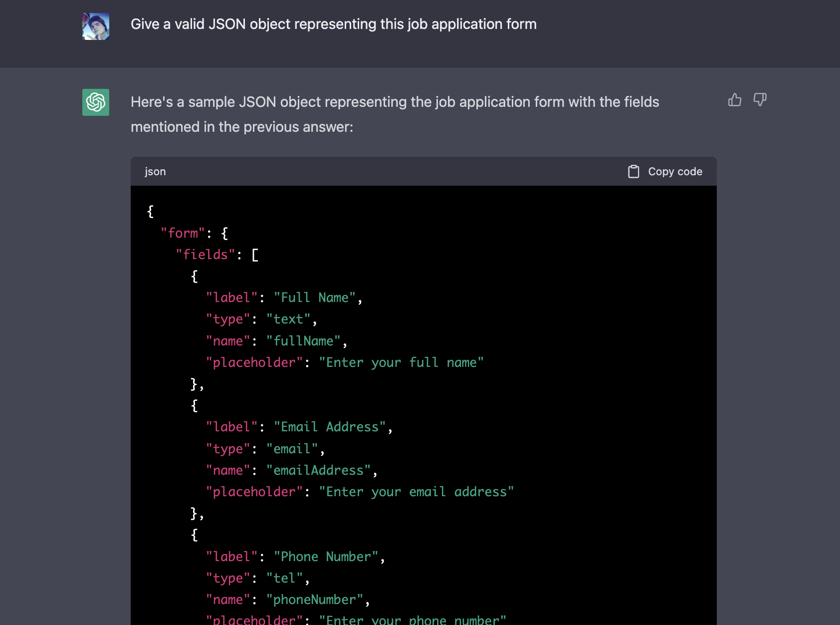Click the opening brace of the JSON object
The width and height of the screenshot is (840, 625).
coord(150,211)
